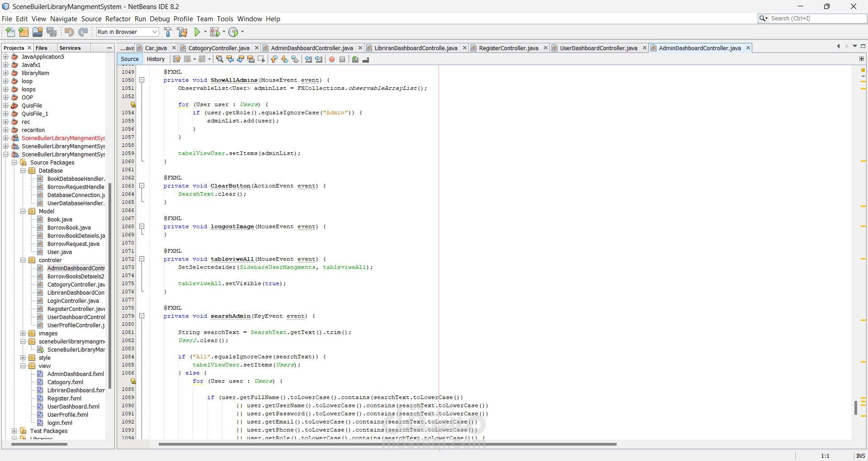This screenshot has width=868, height=461.
Task: Expand the images package node
Action: (23, 334)
